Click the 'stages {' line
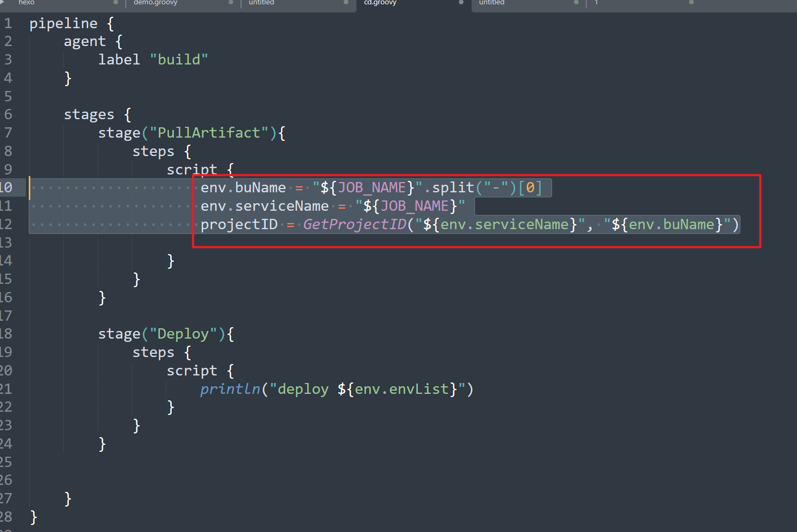797x532 pixels. (x=98, y=114)
